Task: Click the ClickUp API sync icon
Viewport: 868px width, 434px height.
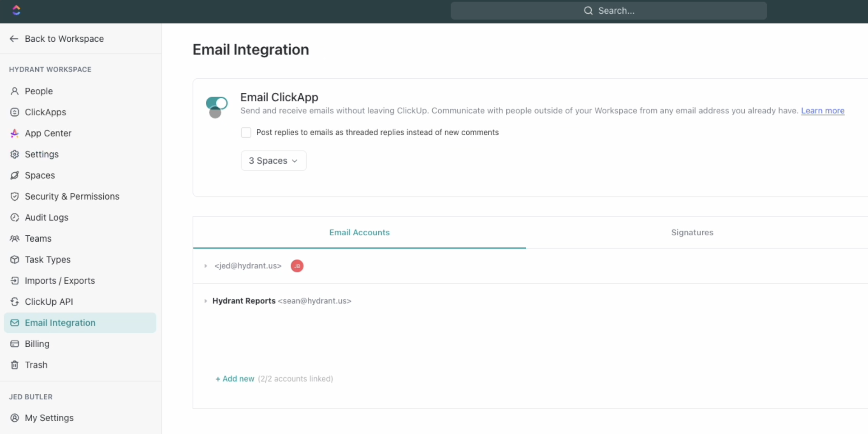Action: tap(14, 302)
